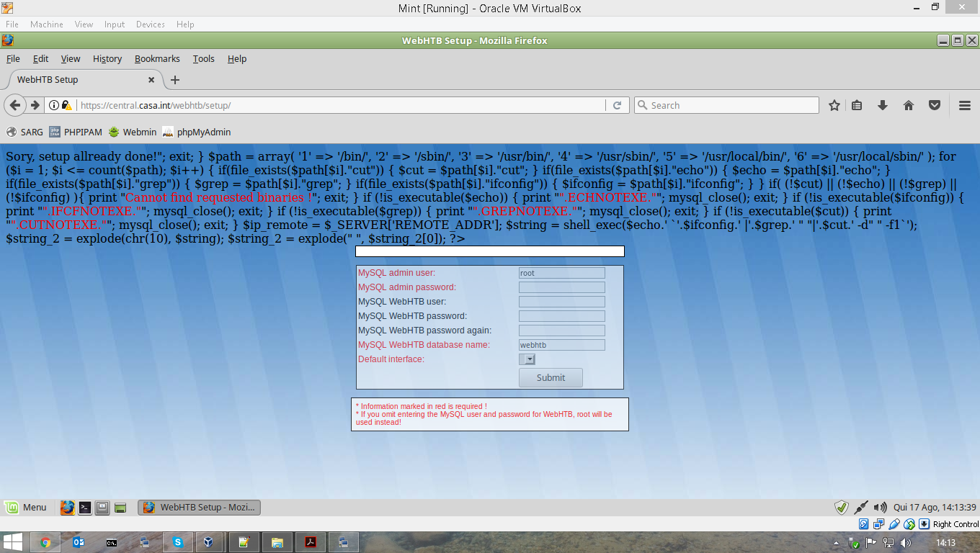Focus the MySQL admin user field
The image size is (980, 553).
coord(562,273)
